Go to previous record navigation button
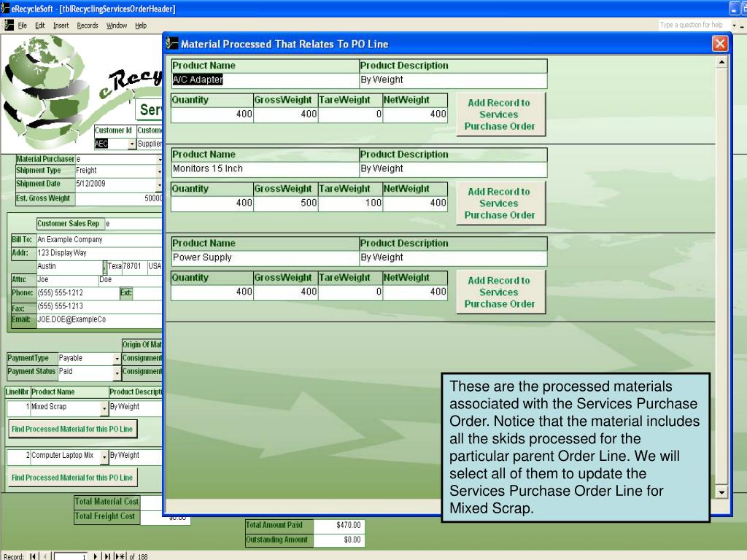Viewport: 747px width, 560px height. [x=45, y=556]
